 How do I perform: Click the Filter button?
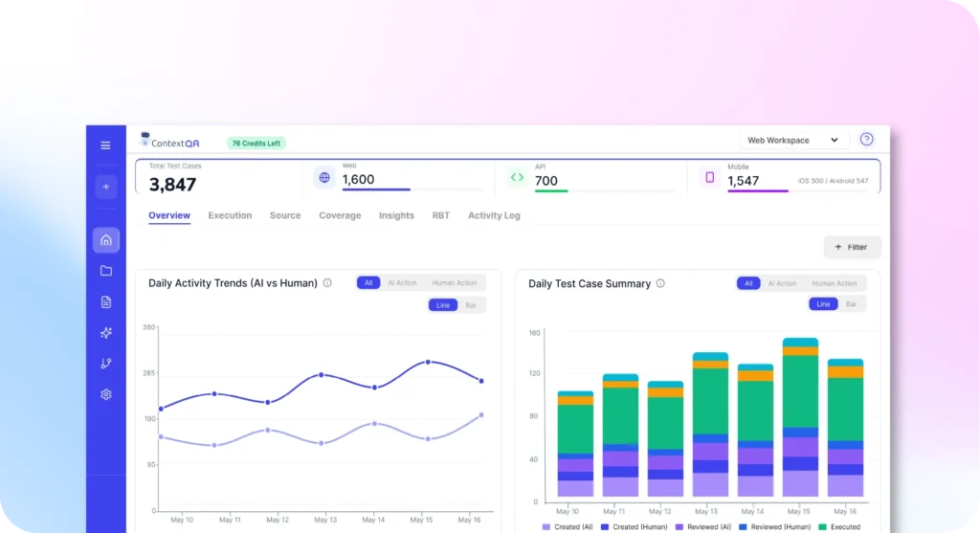pyautogui.click(x=851, y=247)
